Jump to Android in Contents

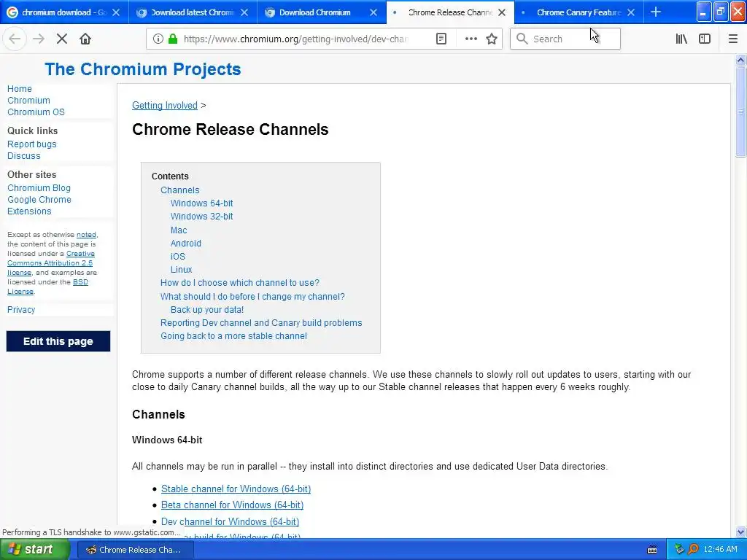[x=186, y=244]
